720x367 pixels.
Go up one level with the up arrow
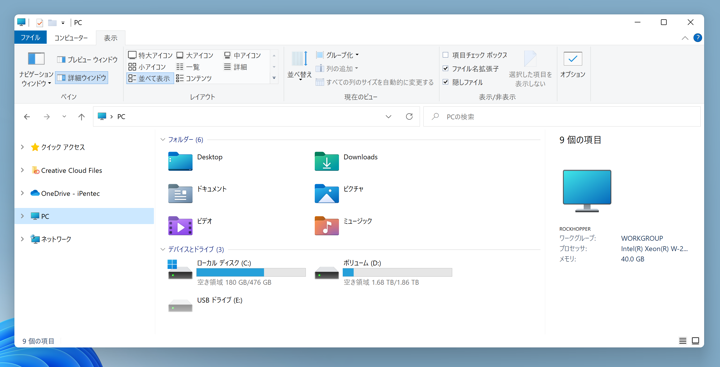[81, 117]
